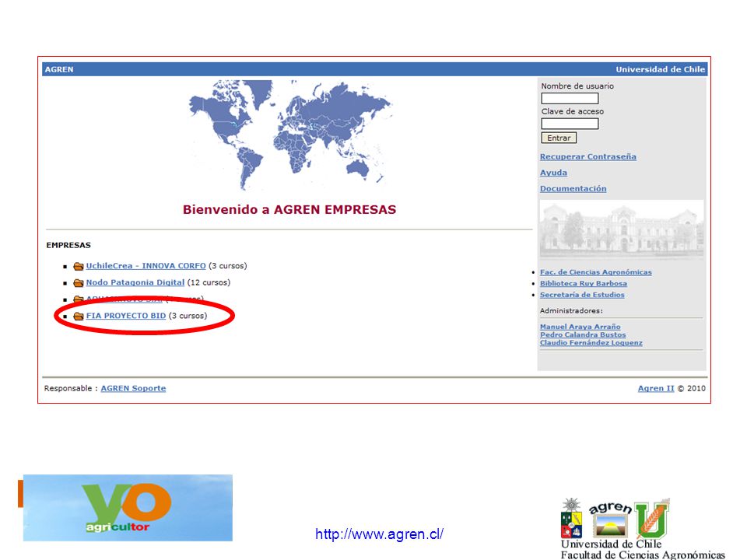Visit Biblioteca Ruy Barbosa link
The height and width of the screenshot is (560, 747).
point(583,284)
